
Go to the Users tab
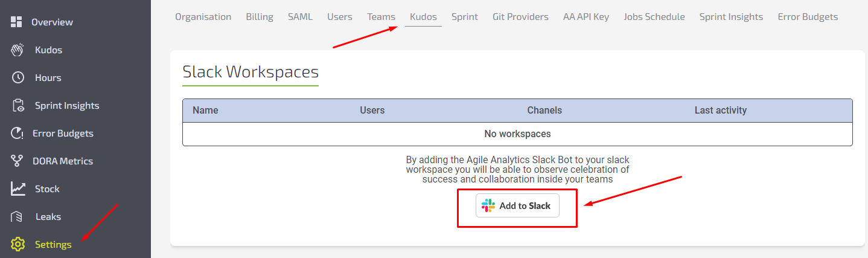pyautogui.click(x=340, y=17)
